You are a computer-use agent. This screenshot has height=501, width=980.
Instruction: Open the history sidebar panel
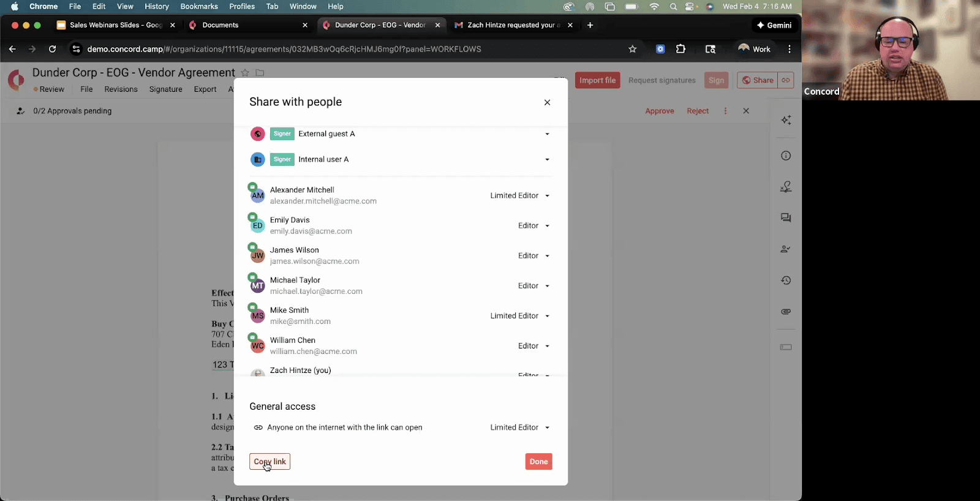coord(786,280)
